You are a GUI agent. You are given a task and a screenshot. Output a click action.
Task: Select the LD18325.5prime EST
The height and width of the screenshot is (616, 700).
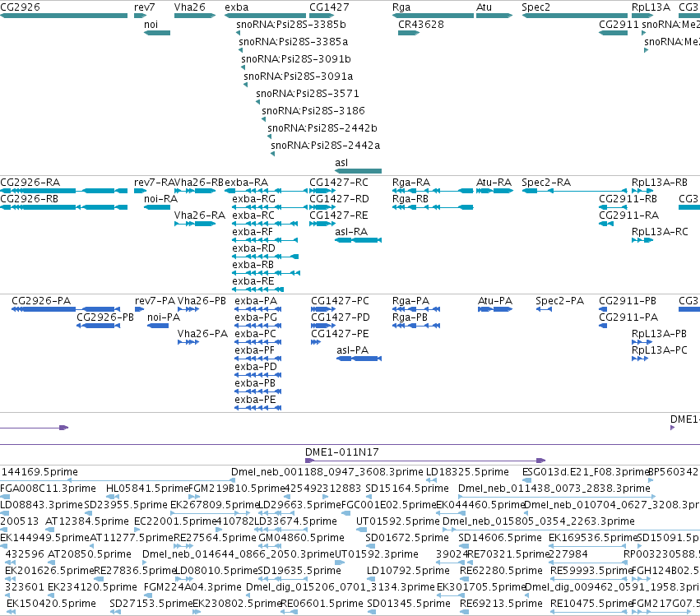coord(431,480)
